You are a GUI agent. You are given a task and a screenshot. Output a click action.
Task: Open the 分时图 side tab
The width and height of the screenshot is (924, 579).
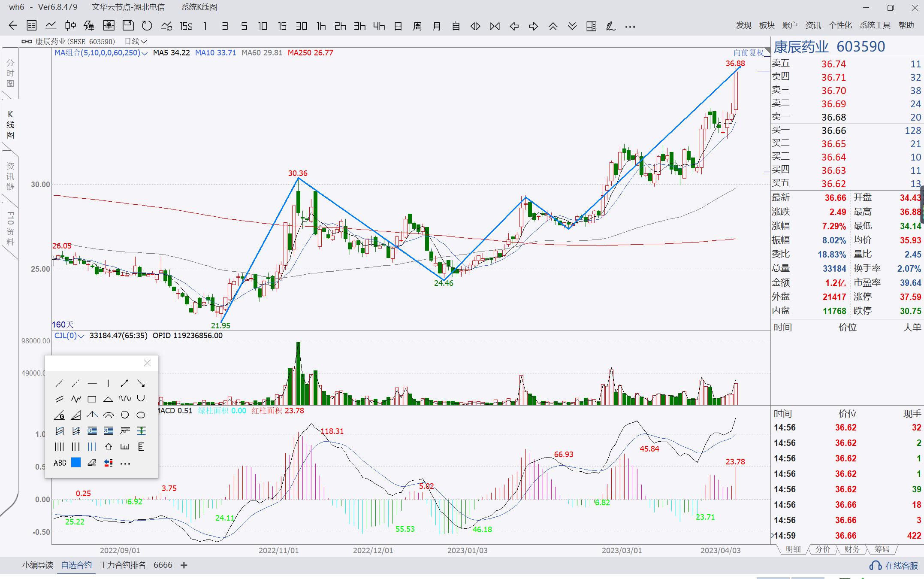click(10, 73)
